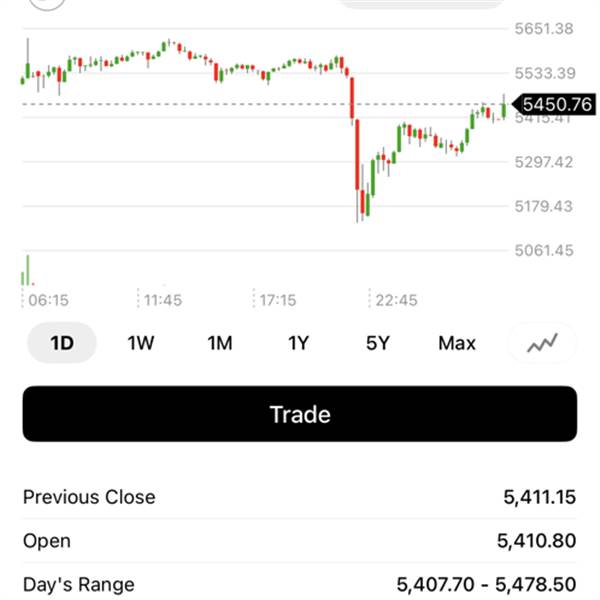Select the Max time range
Image resolution: width=600 pixels, height=600 pixels.
tap(457, 343)
